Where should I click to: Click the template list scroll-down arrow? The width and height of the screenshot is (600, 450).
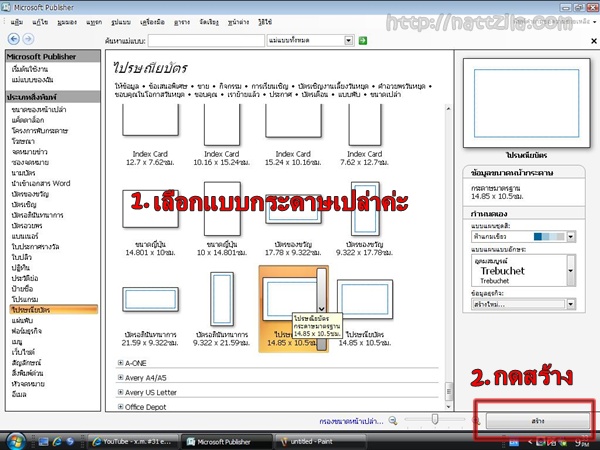point(448,406)
